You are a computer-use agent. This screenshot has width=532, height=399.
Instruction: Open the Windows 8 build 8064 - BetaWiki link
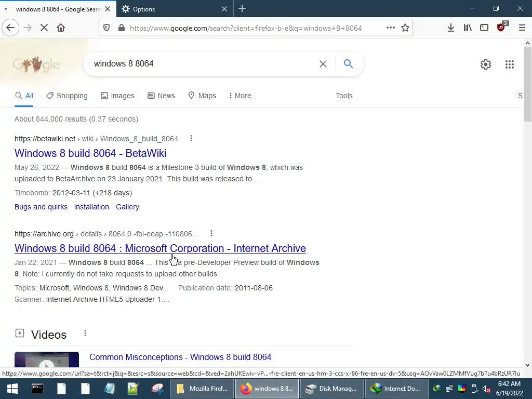click(x=90, y=153)
